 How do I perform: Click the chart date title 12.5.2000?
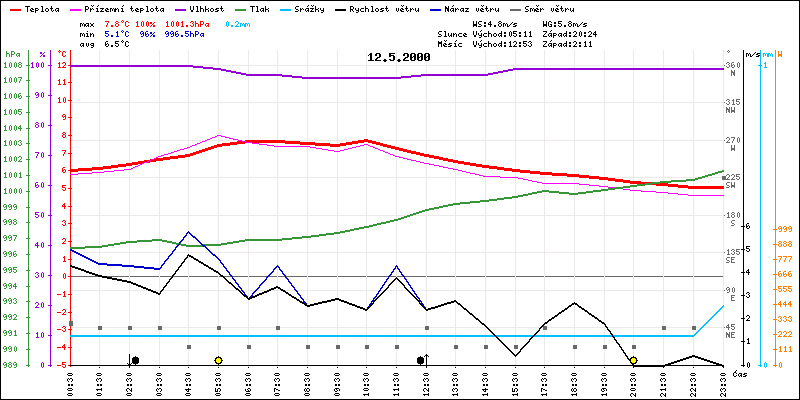click(399, 57)
